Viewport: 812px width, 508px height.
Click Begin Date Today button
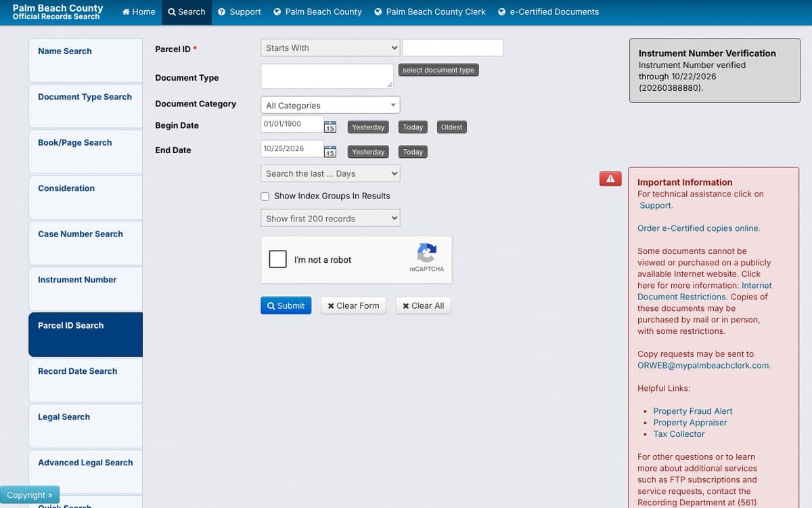coord(413,127)
